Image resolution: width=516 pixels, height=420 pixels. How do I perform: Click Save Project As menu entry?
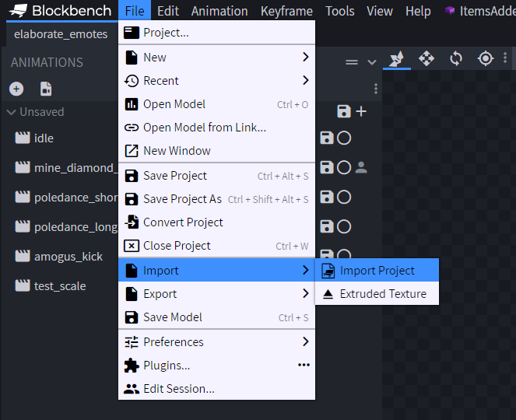[182, 199]
